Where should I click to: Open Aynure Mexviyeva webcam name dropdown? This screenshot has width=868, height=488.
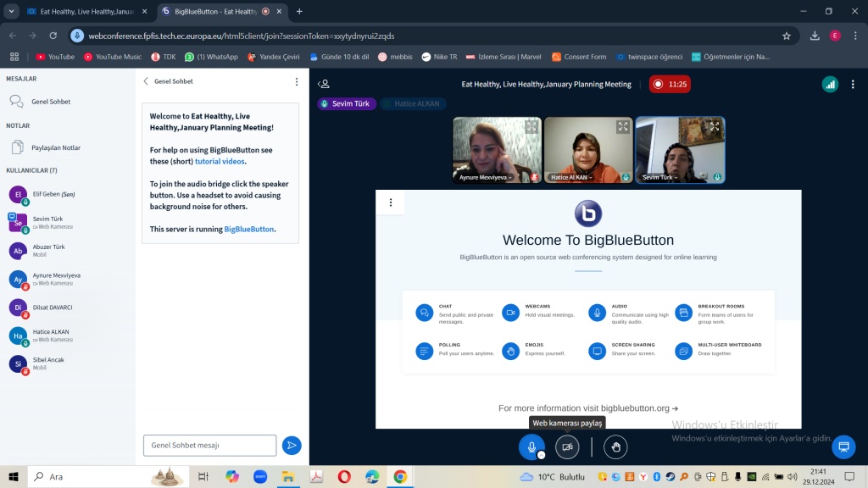tap(486, 178)
